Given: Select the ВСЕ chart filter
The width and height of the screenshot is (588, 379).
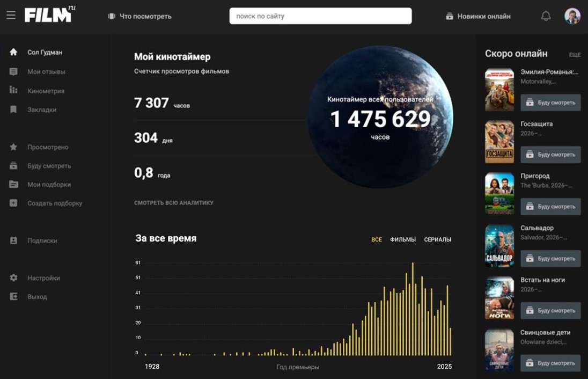Looking at the screenshot, I should (x=377, y=239).
